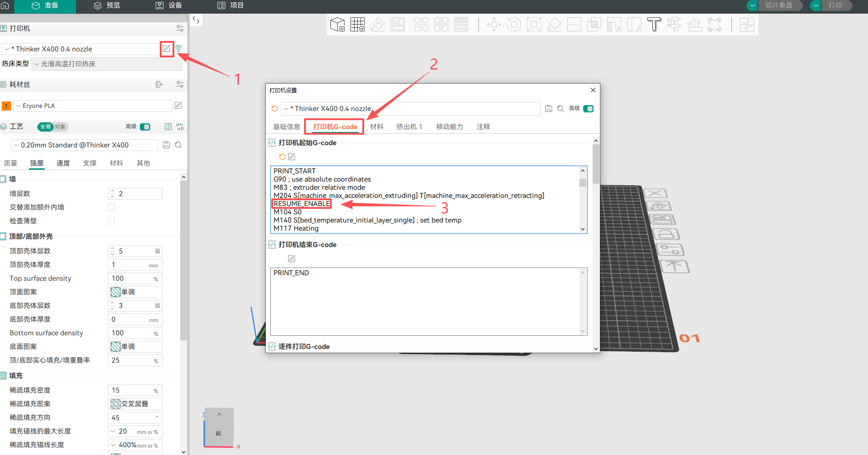Click the Add Cube primitive toolbar icon
Screen dimensions: 868x455
click(337, 25)
